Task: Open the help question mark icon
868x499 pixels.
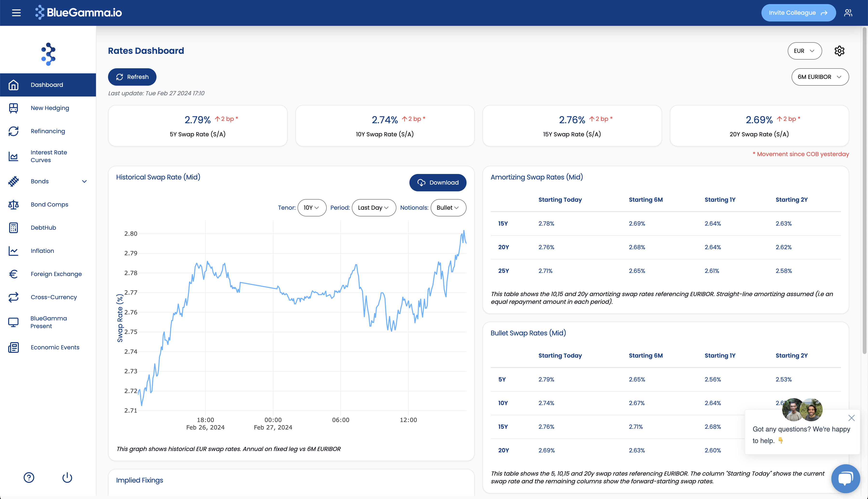Action: pos(29,478)
